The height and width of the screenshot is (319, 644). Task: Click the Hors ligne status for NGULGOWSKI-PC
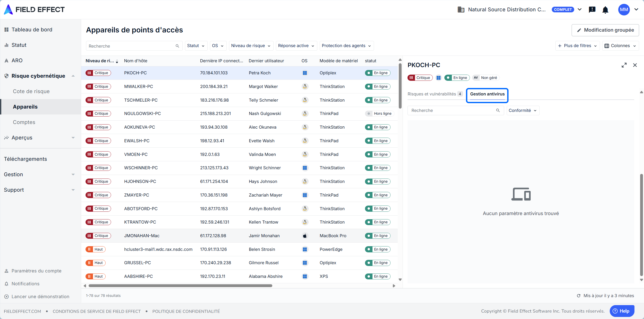[x=379, y=113]
